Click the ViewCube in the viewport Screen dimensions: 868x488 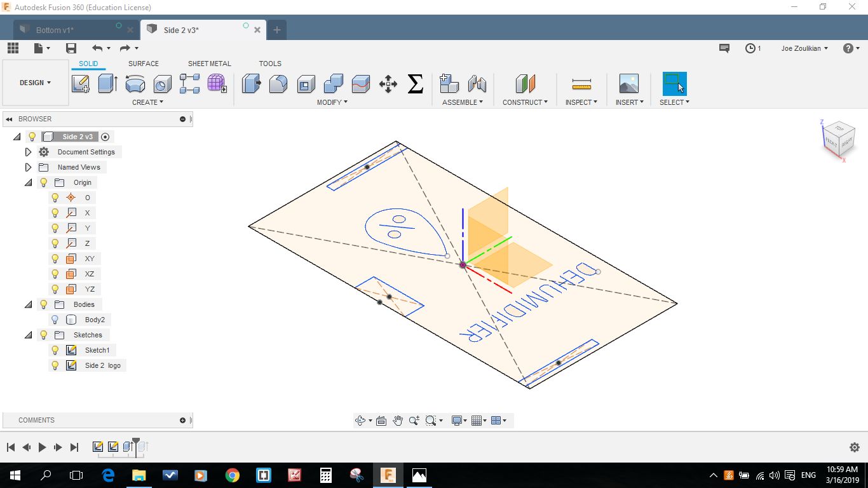click(838, 138)
